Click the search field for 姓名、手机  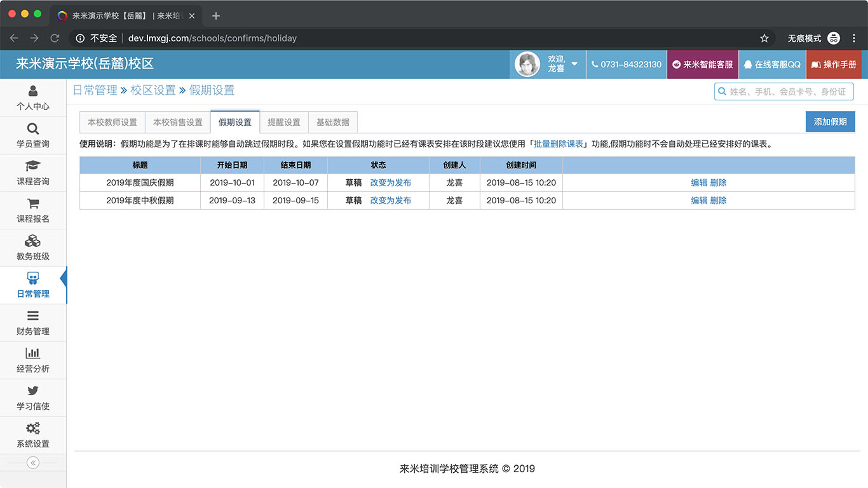(784, 91)
